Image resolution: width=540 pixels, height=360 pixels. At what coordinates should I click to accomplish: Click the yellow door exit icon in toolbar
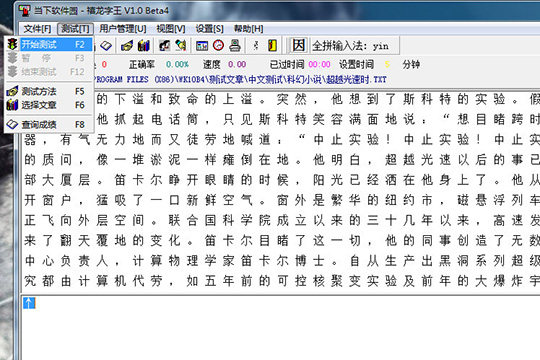tap(272, 45)
